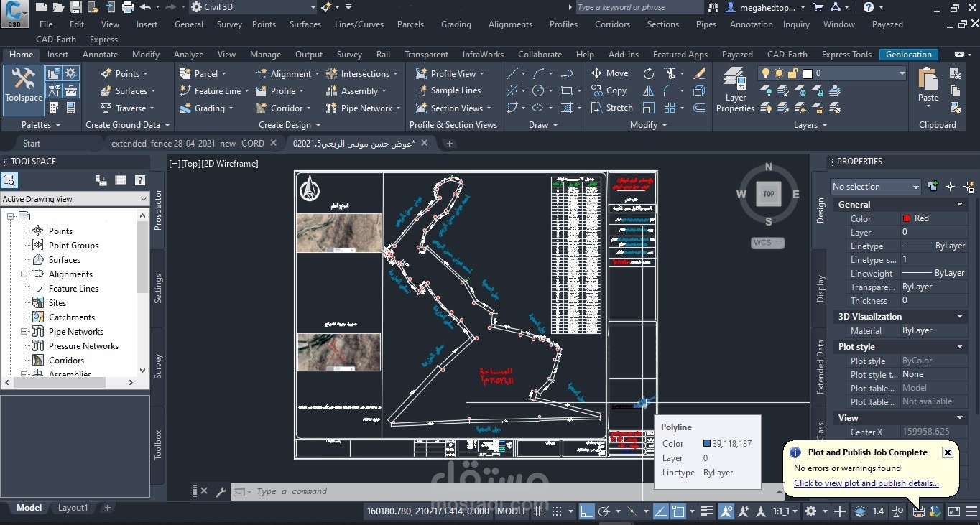980x525 pixels.
Task: Toggle annotation visibility in status bar
Action: [x=726, y=511]
